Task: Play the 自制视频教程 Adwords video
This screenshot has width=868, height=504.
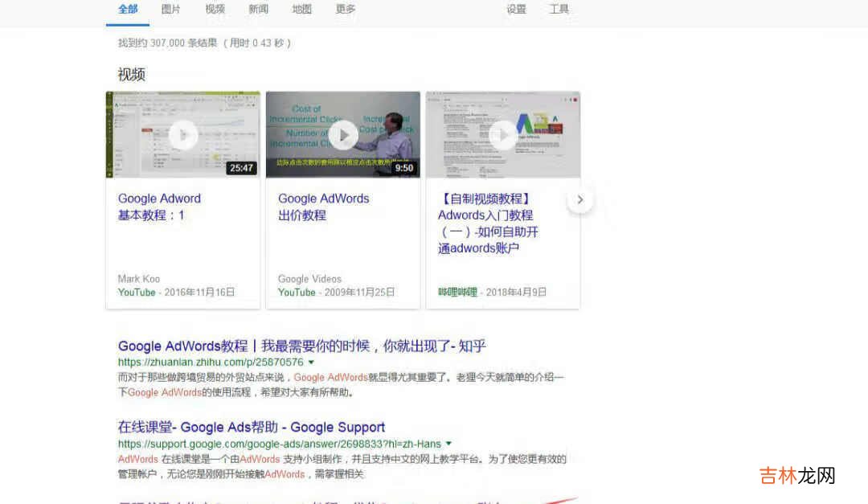Action: [x=503, y=134]
